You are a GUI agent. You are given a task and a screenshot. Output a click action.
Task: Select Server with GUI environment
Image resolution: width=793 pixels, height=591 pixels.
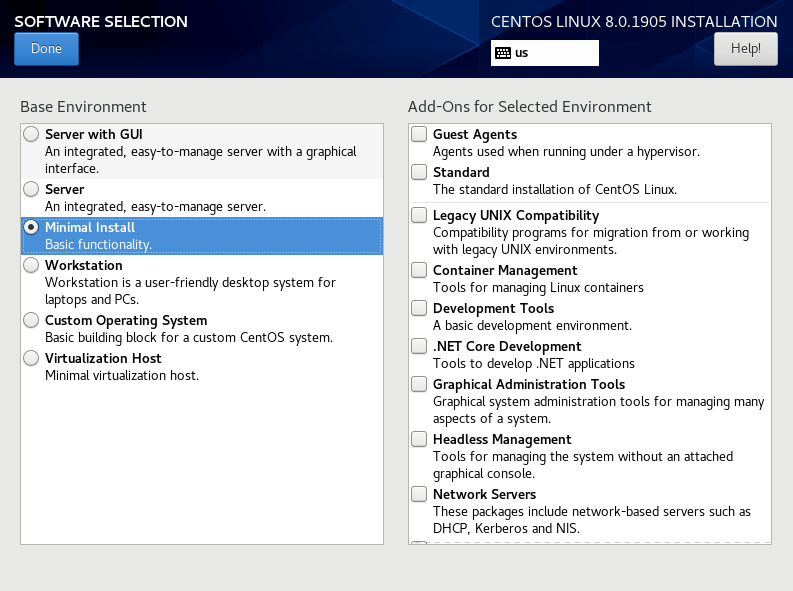31,134
